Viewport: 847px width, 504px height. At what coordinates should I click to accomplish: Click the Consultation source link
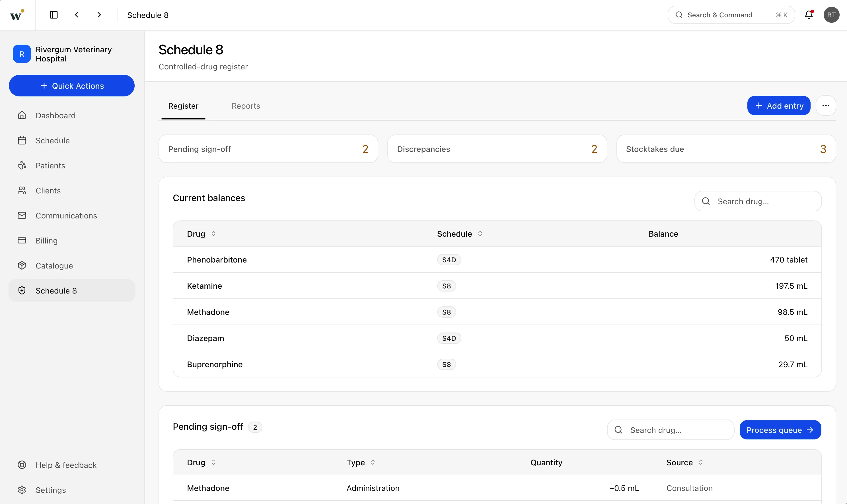[x=689, y=488]
